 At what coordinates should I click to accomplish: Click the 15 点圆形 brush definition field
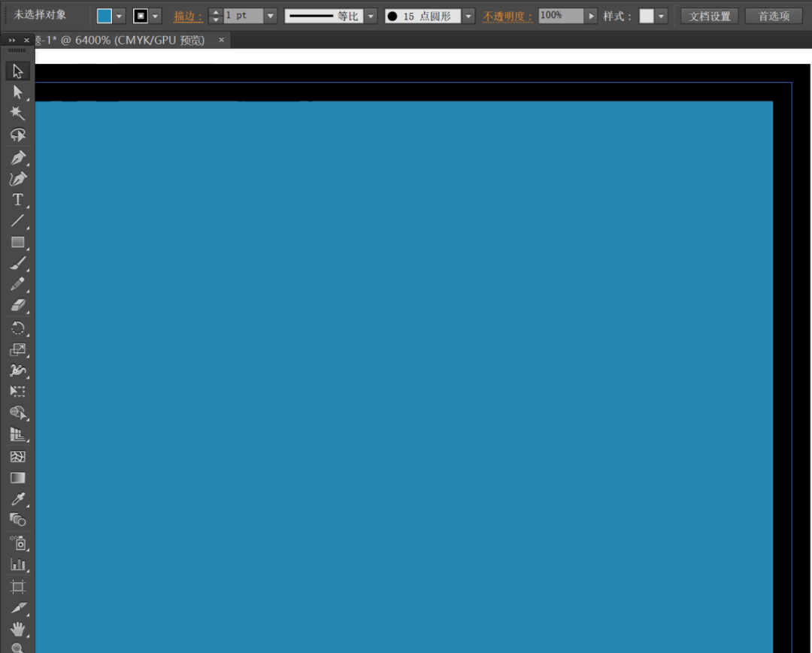click(x=423, y=17)
